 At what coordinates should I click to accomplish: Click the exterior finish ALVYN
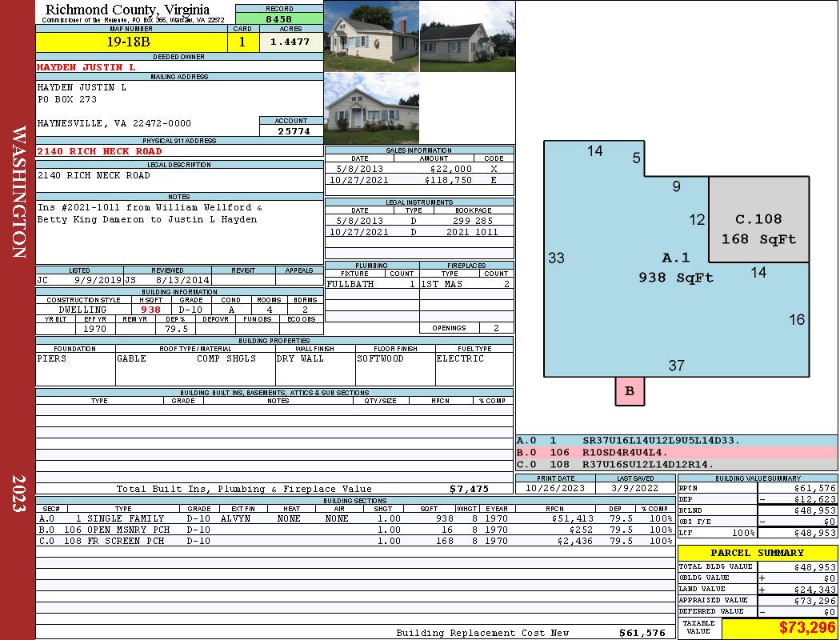235,518
